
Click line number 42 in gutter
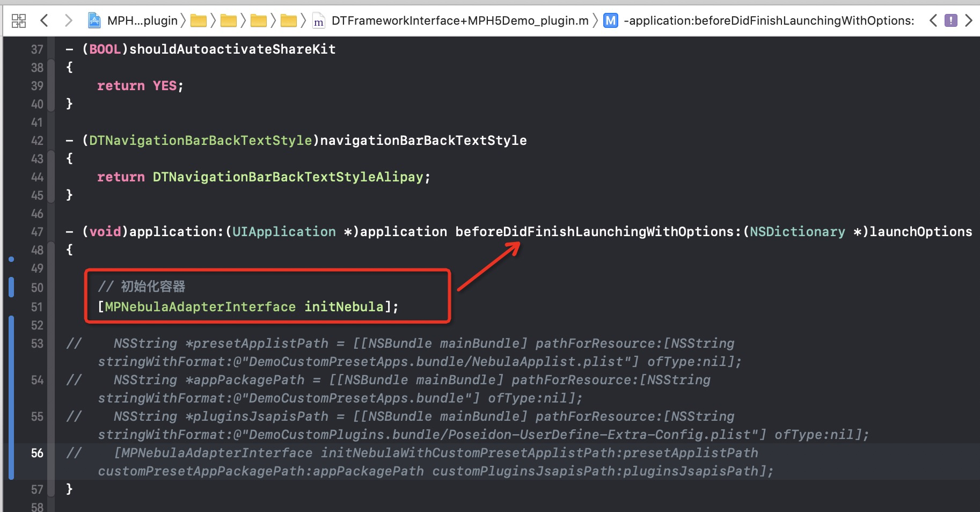pyautogui.click(x=37, y=141)
